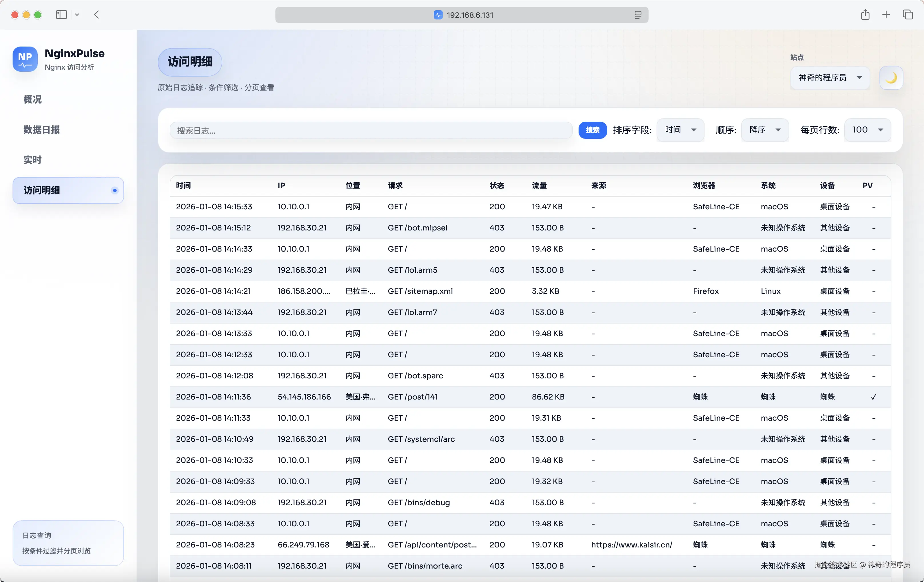This screenshot has width=924, height=582.
Task: Switch to the 实时 realtime view
Action: [x=33, y=160]
